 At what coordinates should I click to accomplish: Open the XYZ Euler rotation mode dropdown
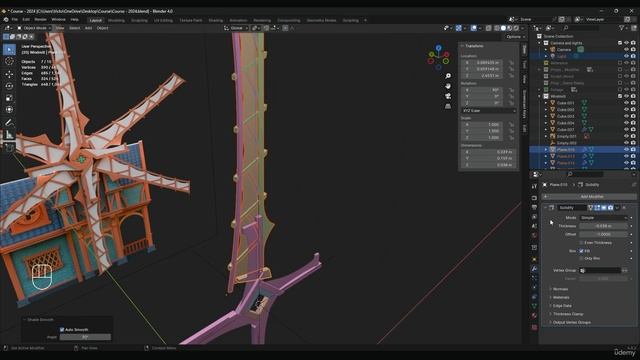pos(489,111)
